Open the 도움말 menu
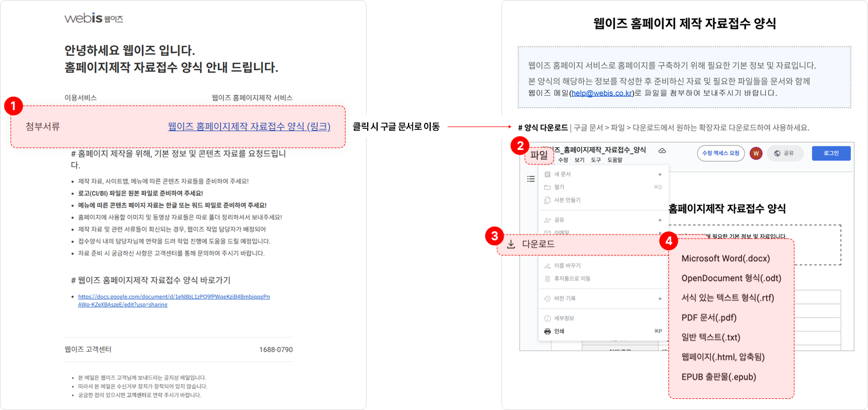This screenshot has width=868, height=410. pyautogui.click(x=615, y=160)
